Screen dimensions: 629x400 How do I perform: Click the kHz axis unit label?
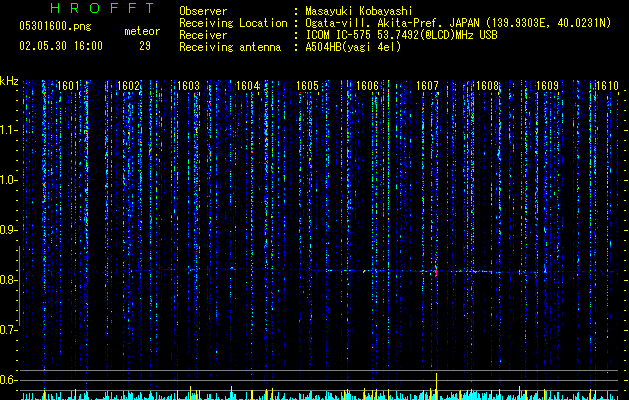click(9, 81)
